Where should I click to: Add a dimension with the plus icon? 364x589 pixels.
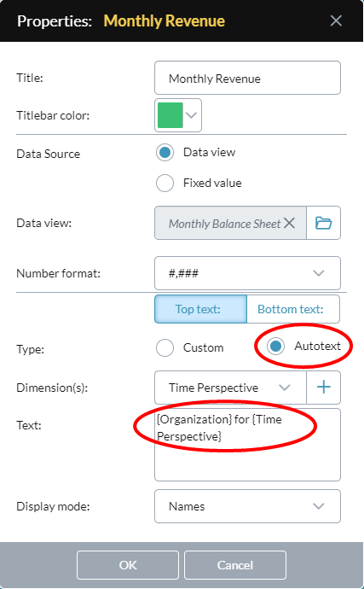(x=323, y=388)
